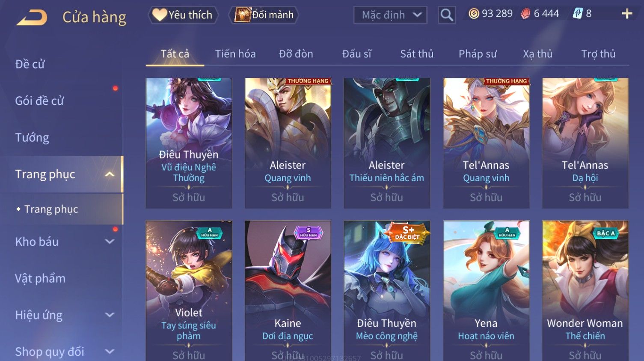Switch to the Sát thủ tab

point(417,54)
